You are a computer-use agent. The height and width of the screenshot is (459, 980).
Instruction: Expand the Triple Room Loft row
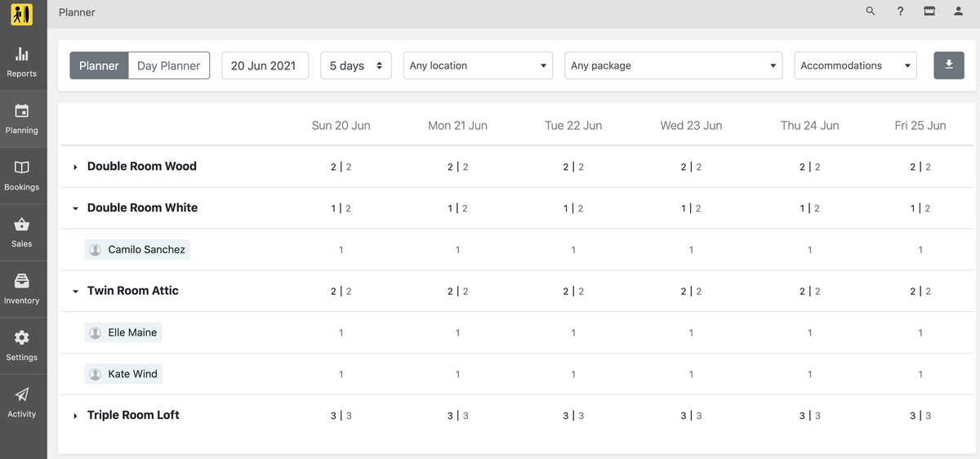coord(75,416)
